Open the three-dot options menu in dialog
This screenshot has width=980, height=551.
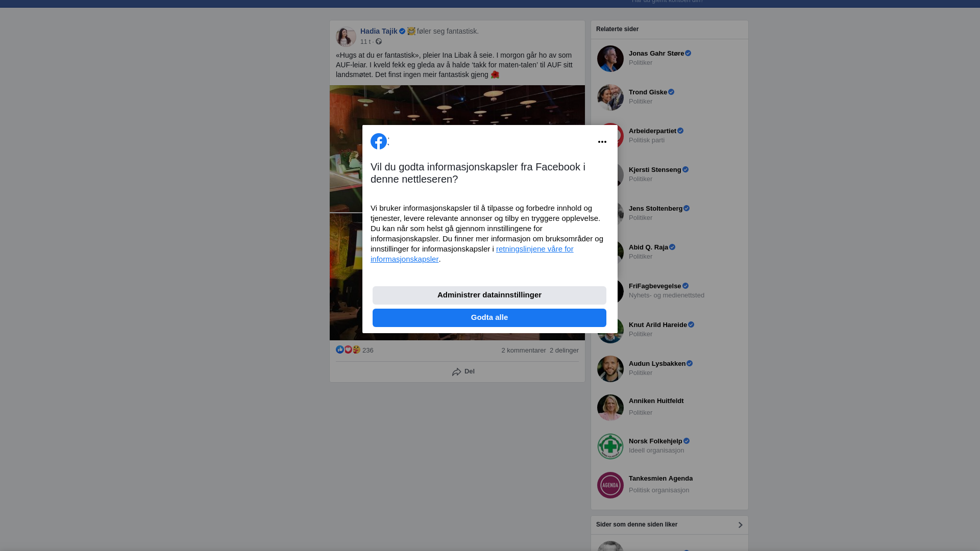click(602, 142)
